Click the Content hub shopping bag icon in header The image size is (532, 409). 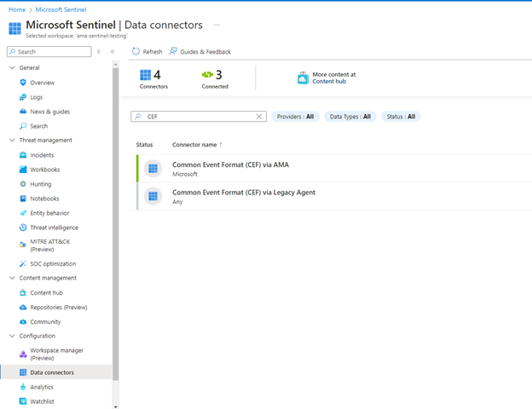pyautogui.click(x=303, y=78)
